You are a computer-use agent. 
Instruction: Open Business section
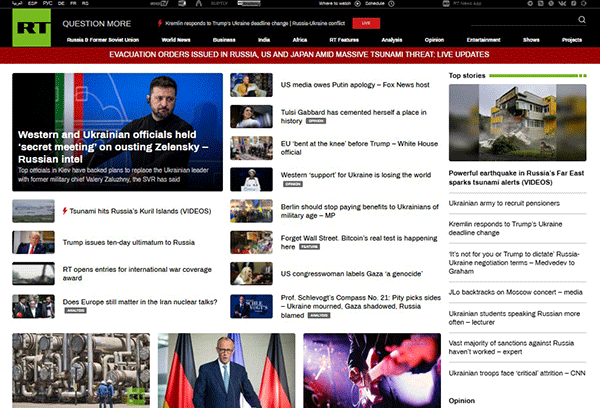tap(224, 40)
